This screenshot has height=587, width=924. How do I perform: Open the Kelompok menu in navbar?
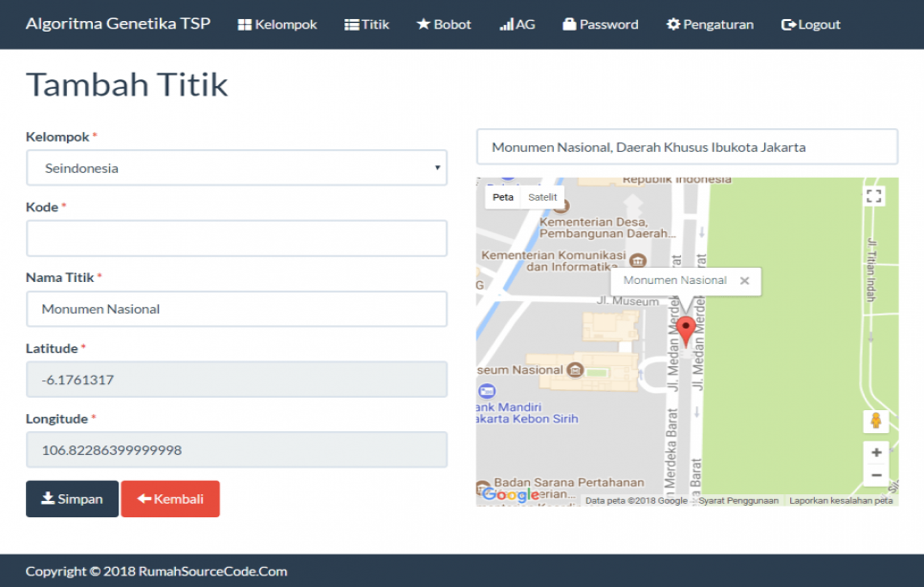277,25
